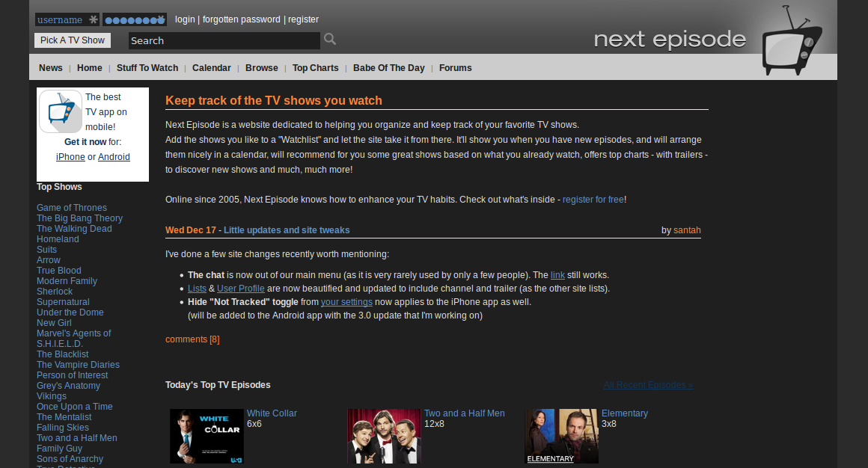
Task: Click the chat 'link' hyperlink
Action: [x=557, y=275]
